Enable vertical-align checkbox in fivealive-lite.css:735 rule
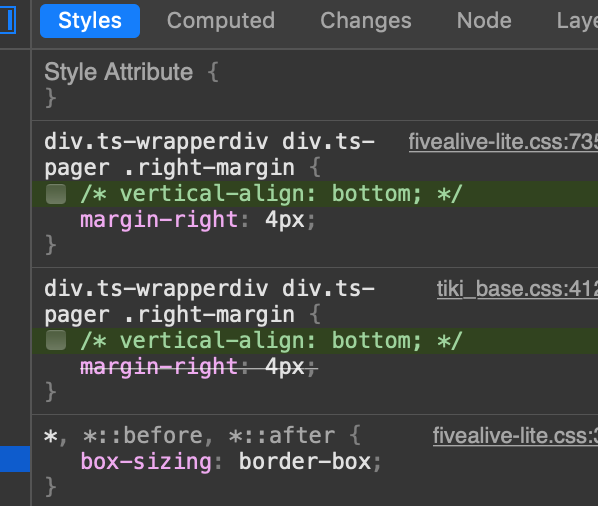Viewport: 598px width, 506px height. 56,194
